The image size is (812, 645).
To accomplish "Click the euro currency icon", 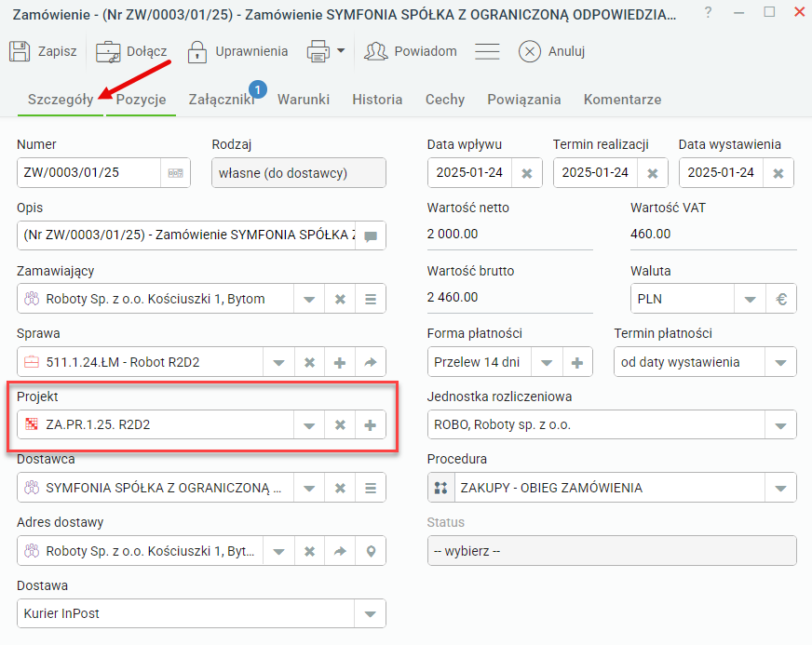I will [x=781, y=299].
